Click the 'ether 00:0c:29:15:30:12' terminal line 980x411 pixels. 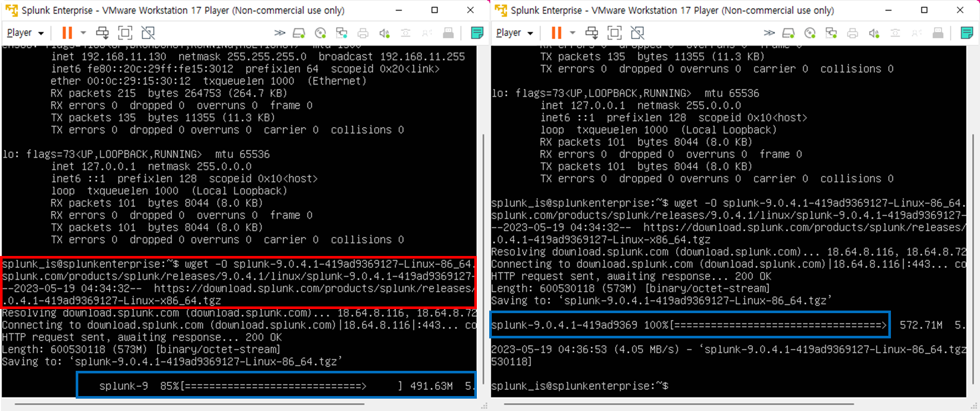pos(209,81)
